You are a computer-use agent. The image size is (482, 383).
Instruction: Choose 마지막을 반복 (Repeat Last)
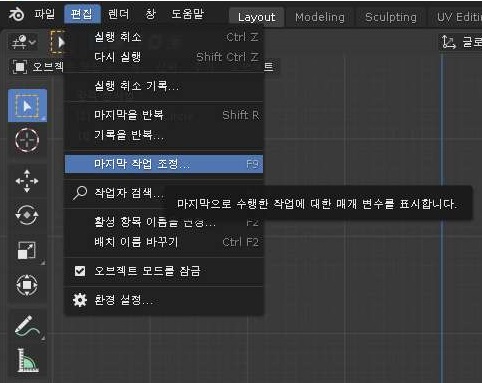164,115
